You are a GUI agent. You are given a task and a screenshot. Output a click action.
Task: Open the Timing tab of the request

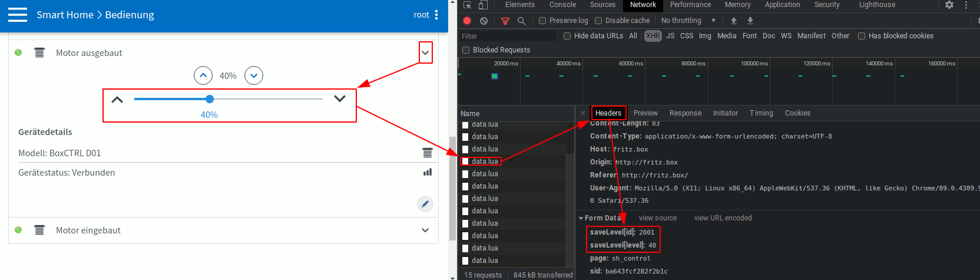coord(762,113)
